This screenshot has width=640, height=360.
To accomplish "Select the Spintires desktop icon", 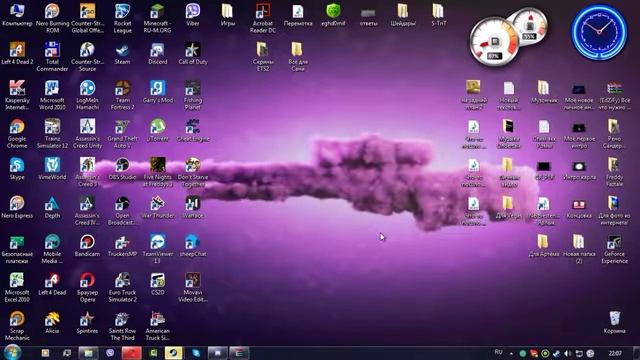I will tap(87, 322).
